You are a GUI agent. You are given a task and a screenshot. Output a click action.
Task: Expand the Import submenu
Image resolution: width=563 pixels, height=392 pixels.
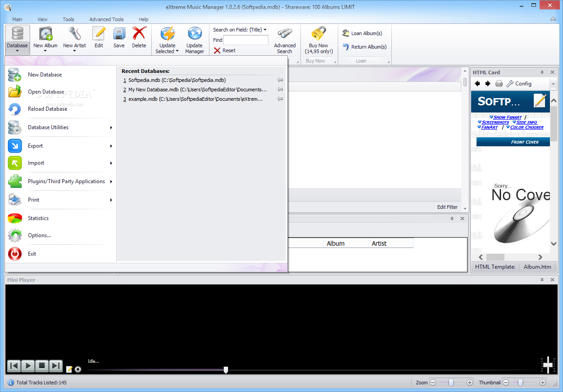point(111,163)
